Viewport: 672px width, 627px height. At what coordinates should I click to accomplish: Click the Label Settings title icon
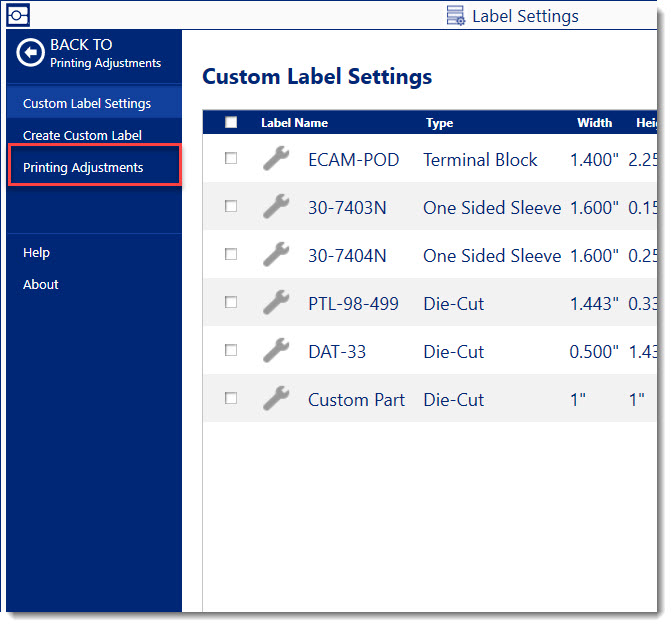click(456, 16)
